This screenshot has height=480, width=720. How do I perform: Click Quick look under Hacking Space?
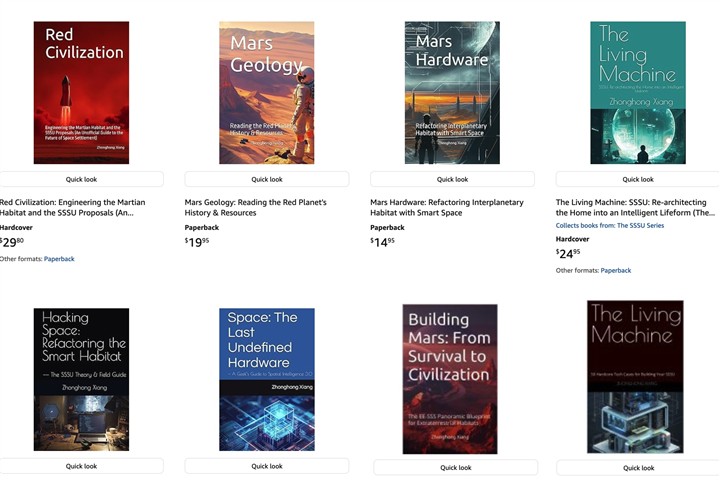click(x=81, y=466)
